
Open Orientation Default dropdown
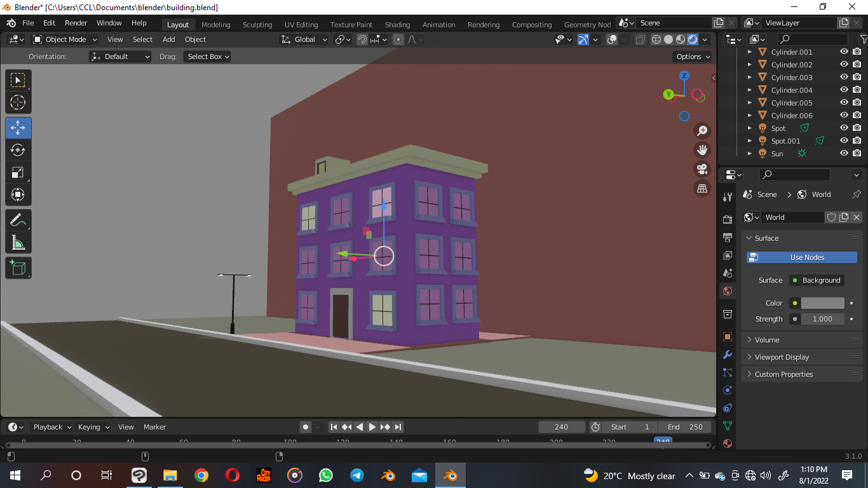120,57
